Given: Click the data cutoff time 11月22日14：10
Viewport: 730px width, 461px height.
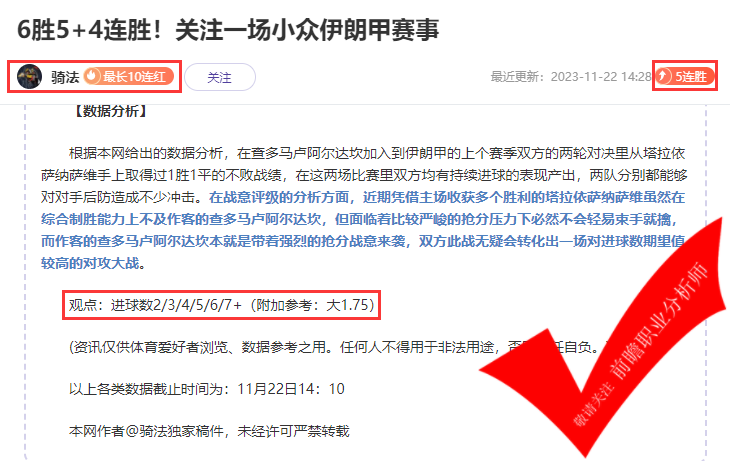Looking at the screenshot, I should click(291, 389).
